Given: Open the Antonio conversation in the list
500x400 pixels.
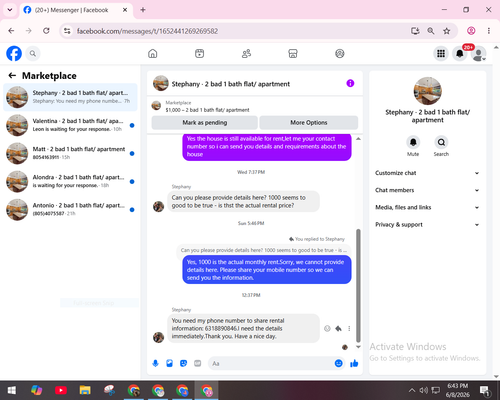Looking at the screenshot, I should click(x=70, y=210).
